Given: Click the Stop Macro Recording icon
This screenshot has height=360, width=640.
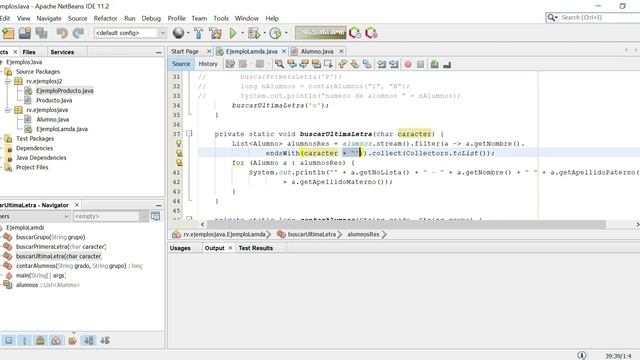Looking at the screenshot, I should [420, 64].
